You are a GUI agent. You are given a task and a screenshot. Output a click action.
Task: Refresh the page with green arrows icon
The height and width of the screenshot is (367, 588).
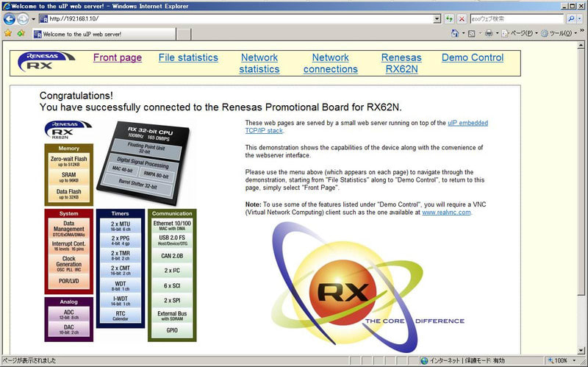click(x=449, y=19)
